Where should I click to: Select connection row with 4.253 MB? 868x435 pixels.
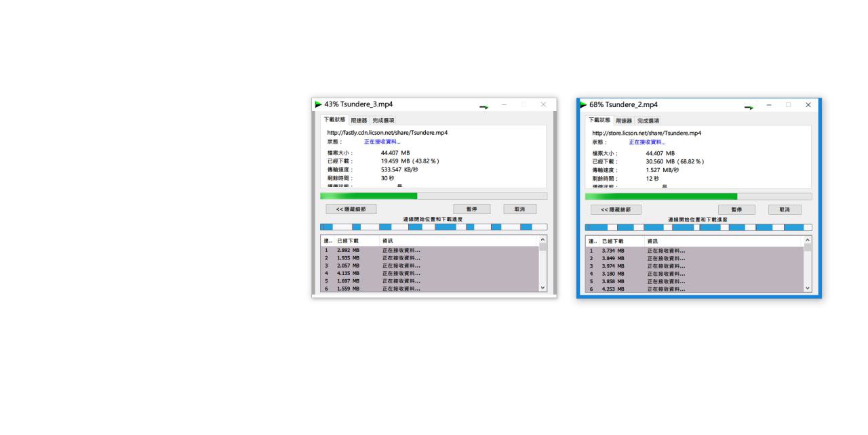pos(694,289)
